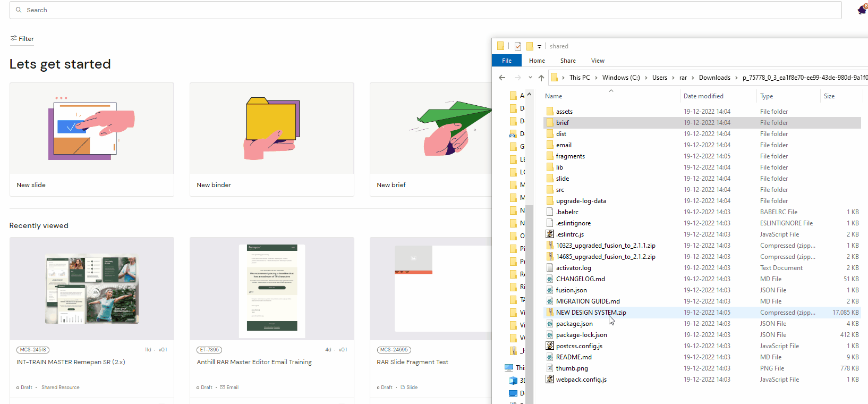Viewport: 868px width, 404px height.
Task: Select the thumb.png file icon
Action: (550, 368)
